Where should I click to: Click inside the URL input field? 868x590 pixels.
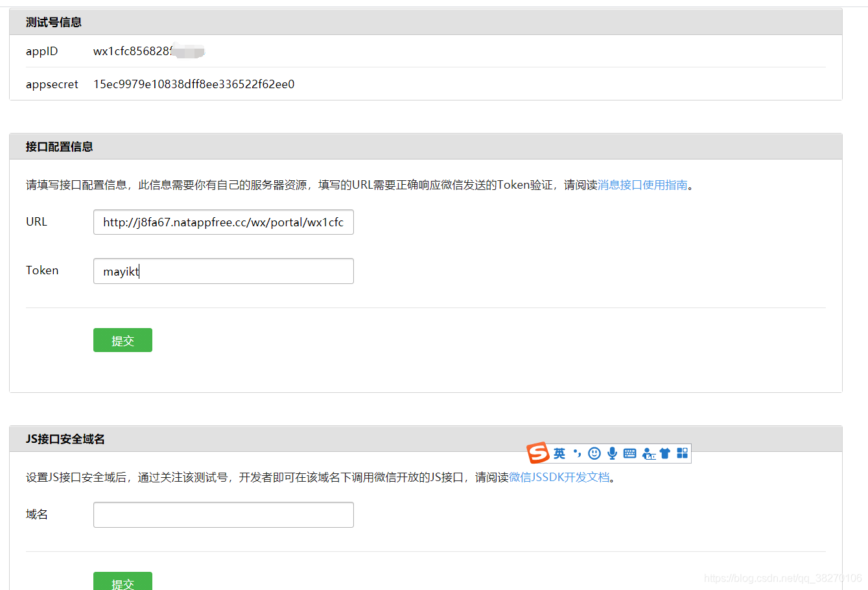223,222
